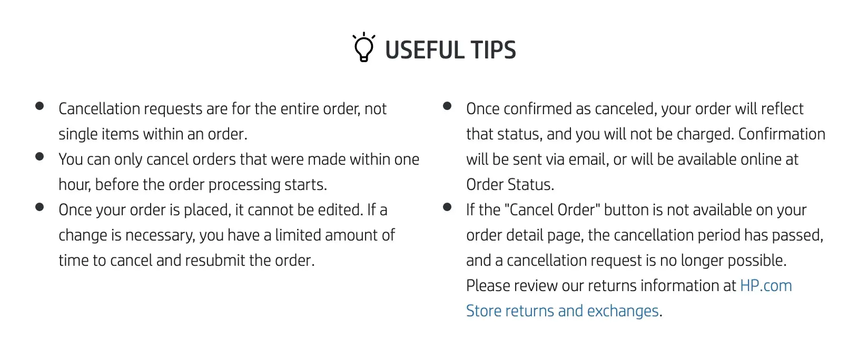Click the tip about cancelling the entire order
This screenshot has width=868, height=359.
point(222,109)
